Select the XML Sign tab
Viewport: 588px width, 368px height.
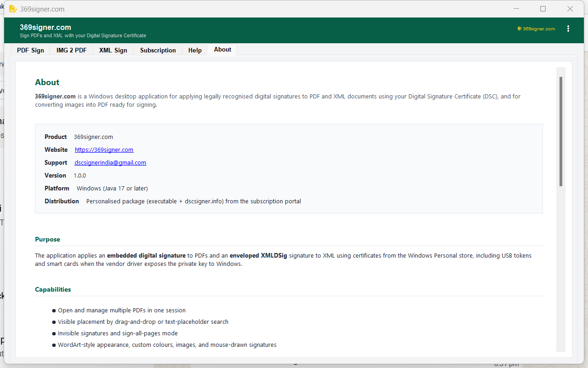click(113, 50)
